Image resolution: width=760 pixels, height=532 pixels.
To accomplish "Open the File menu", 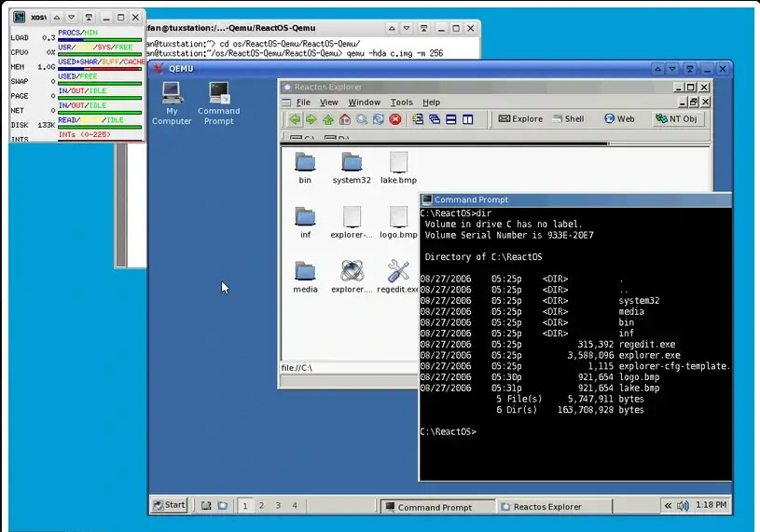I will [303, 102].
